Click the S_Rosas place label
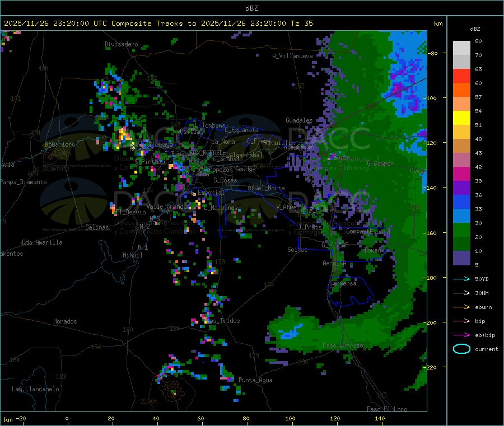Image resolution: width=504 pixels, height=426 pixels. tap(225, 180)
